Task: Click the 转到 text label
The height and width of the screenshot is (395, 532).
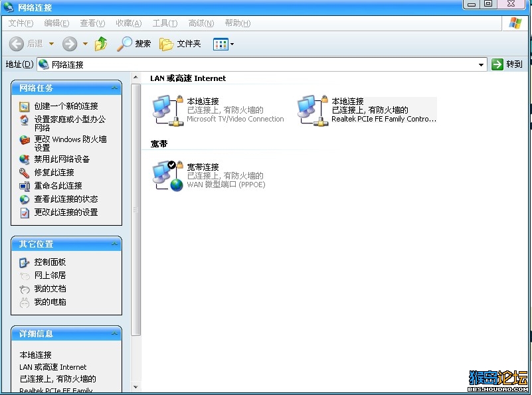Action: pyautogui.click(x=514, y=64)
